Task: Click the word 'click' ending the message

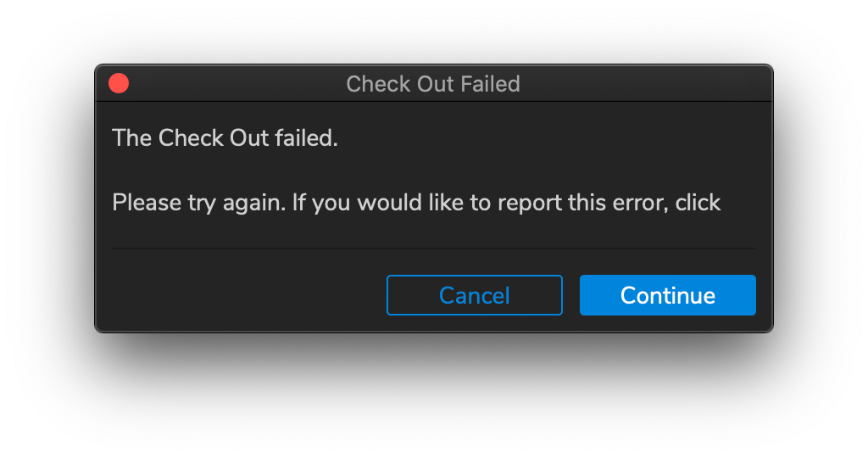Action: tap(698, 204)
